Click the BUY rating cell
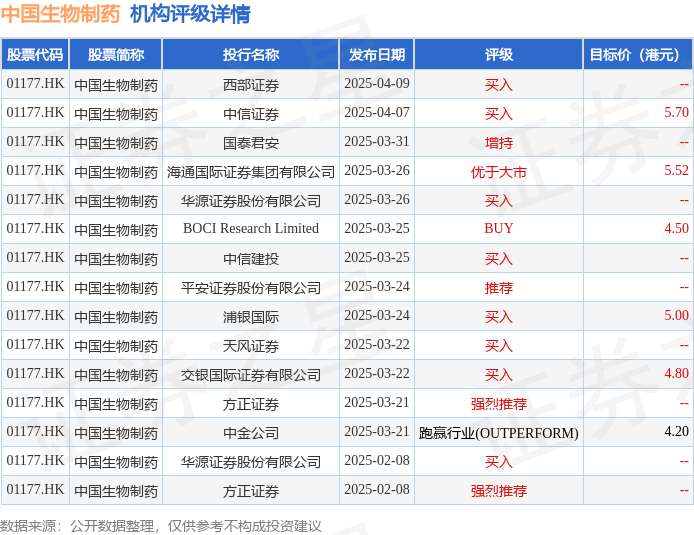Viewport: 694px width, 535px height. point(499,228)
